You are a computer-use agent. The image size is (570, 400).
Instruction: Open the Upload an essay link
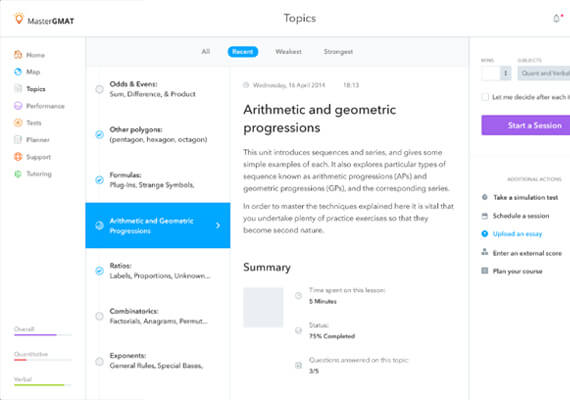(x=517, y=234)
